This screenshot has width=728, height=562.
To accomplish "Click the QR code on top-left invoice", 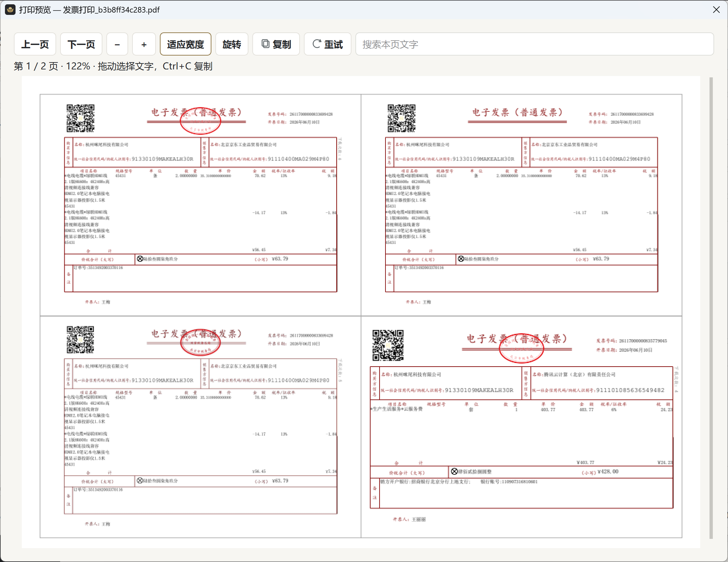I will tap(80, 118).
